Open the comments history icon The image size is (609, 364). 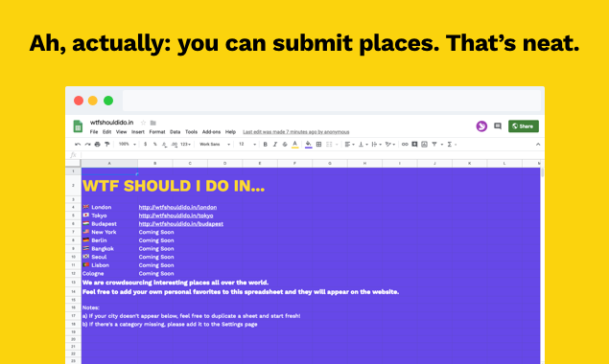[498, 126]
